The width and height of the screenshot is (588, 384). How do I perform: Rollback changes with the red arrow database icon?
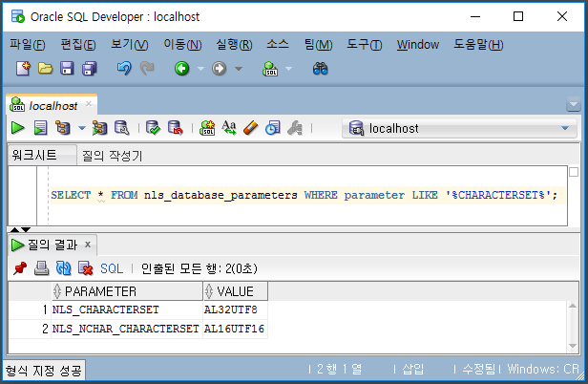coord(176,128)
